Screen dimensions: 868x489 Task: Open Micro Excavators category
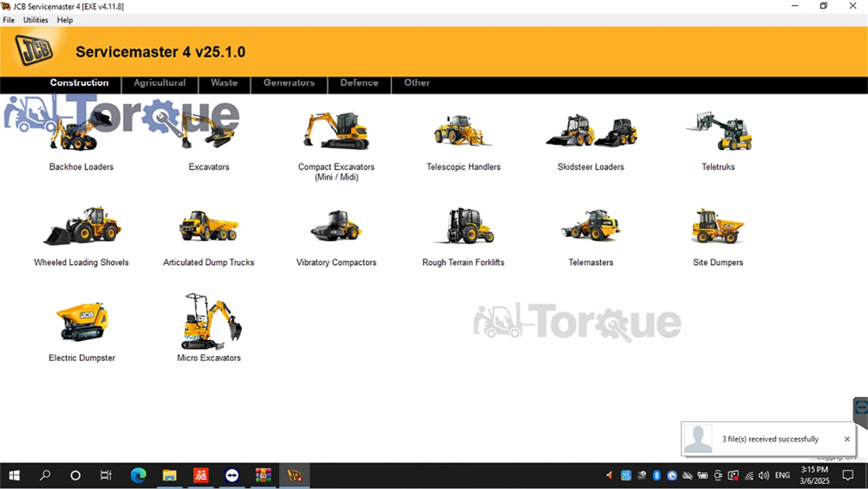tap(209, 328)
